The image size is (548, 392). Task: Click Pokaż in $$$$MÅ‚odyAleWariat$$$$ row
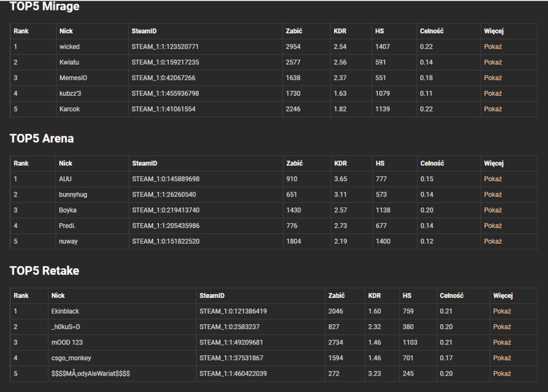(x=502, y=374)
